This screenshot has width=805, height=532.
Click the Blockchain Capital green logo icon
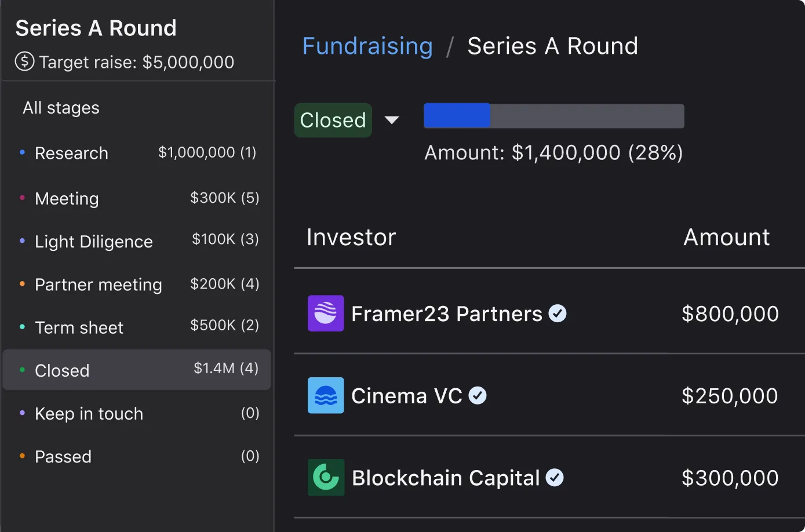click(326, 478)
